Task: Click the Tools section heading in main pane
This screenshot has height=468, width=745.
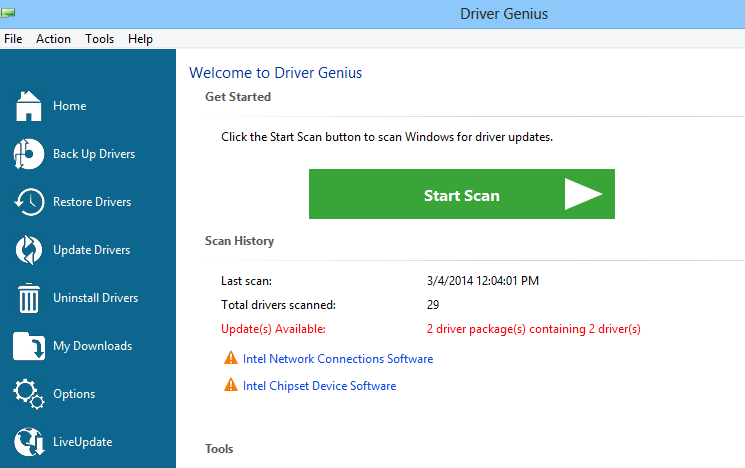Action: [219, 449]
